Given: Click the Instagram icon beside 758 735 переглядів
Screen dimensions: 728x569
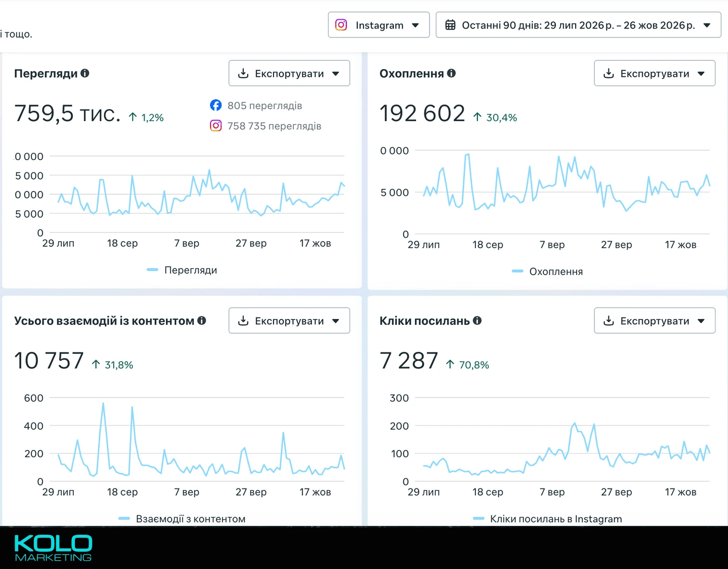Looking at the screenshot, I should (216, 126).
